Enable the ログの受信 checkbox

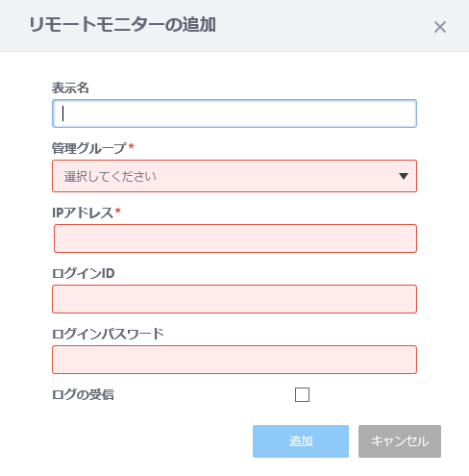click(x=302, y=394)
